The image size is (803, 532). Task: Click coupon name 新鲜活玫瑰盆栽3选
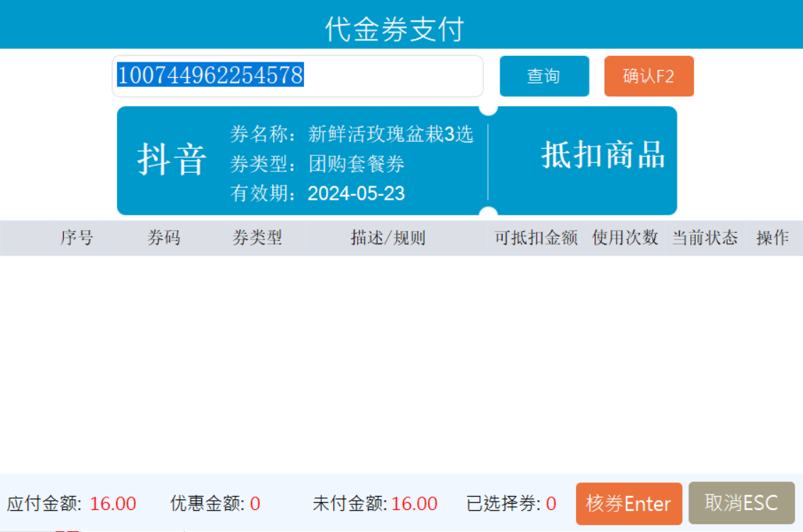point(391,134)
